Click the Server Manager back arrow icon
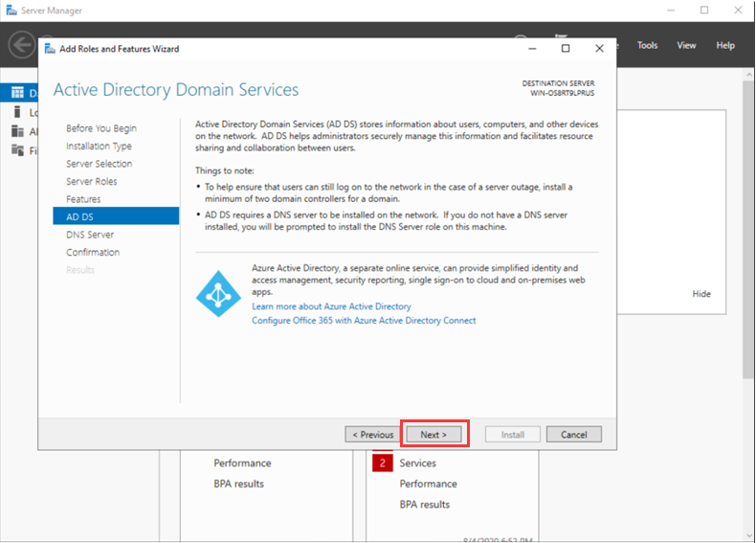The image size is (756, 543). click(x=21, y=45)
